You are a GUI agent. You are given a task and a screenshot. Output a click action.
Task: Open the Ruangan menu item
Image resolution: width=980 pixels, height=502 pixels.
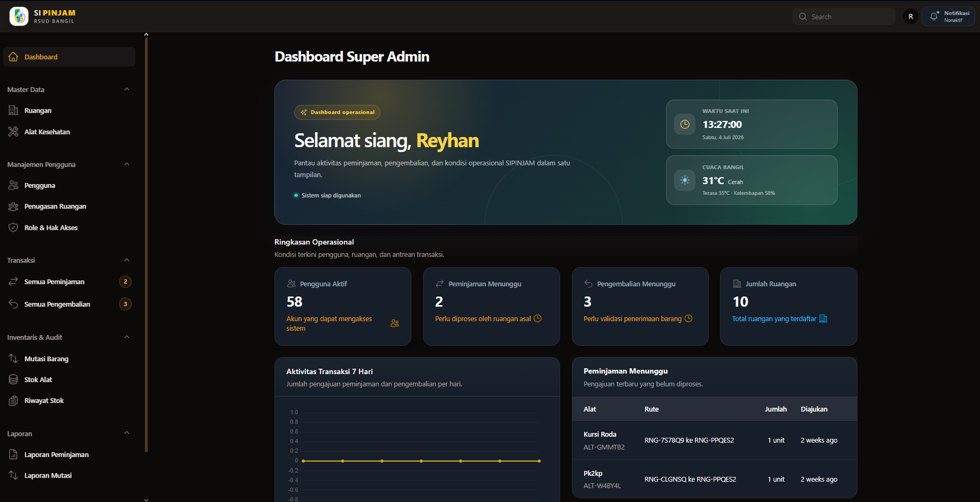point(69,110)
